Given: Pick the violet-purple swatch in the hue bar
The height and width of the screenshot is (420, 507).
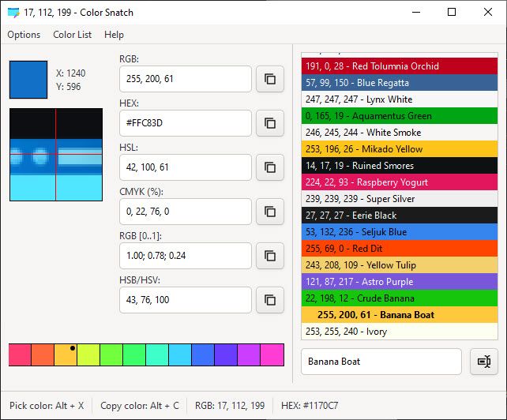Looking at the screenshot, I should tap(249, 355).
